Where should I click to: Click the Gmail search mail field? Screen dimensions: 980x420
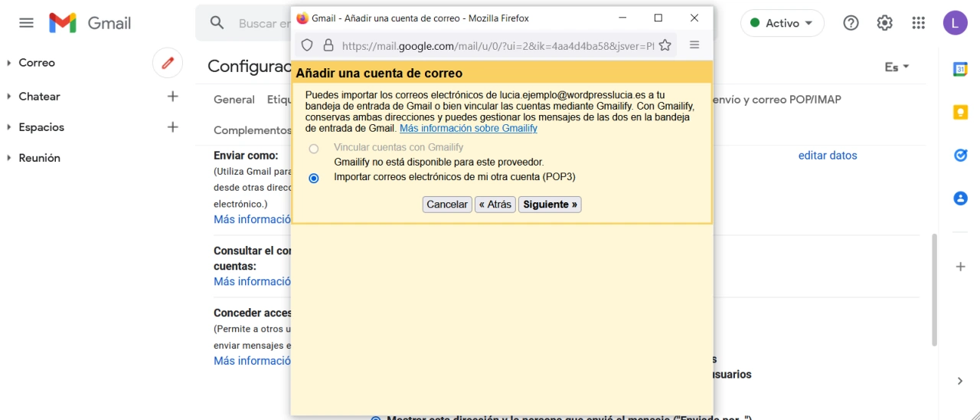265,23
